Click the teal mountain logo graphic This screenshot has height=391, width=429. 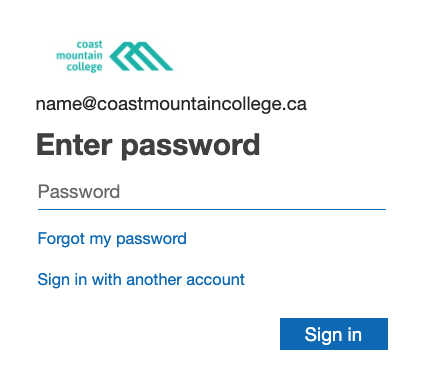pos(141,56)
